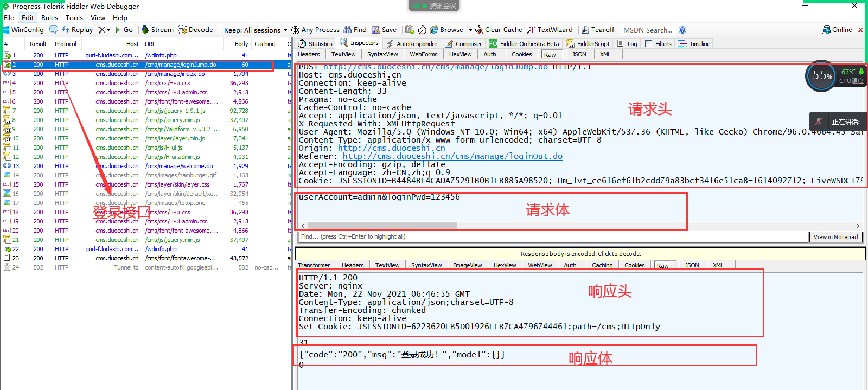Toggle the Filters checkbox tab
868x390 pixels.
(x=658, y=44)
